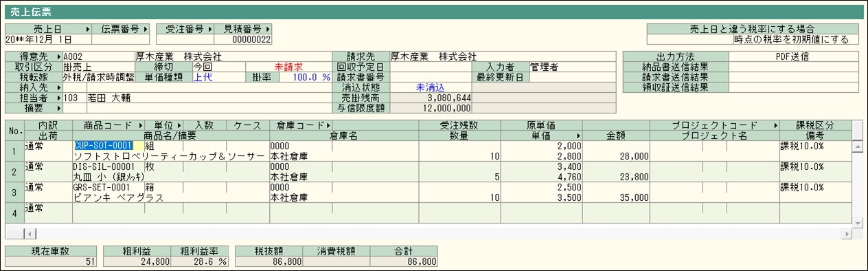Select row number 3 header

pos(14,193)
